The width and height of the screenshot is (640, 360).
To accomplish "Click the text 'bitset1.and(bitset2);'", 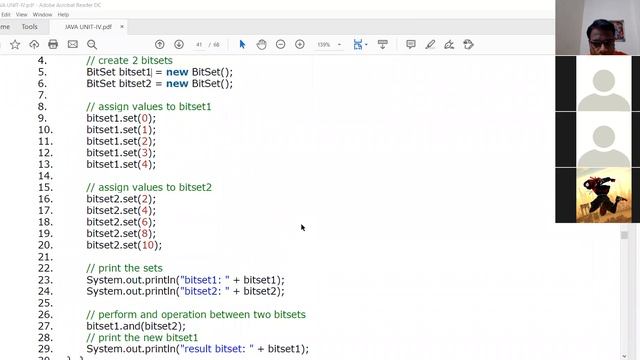I will coord(136,326).
